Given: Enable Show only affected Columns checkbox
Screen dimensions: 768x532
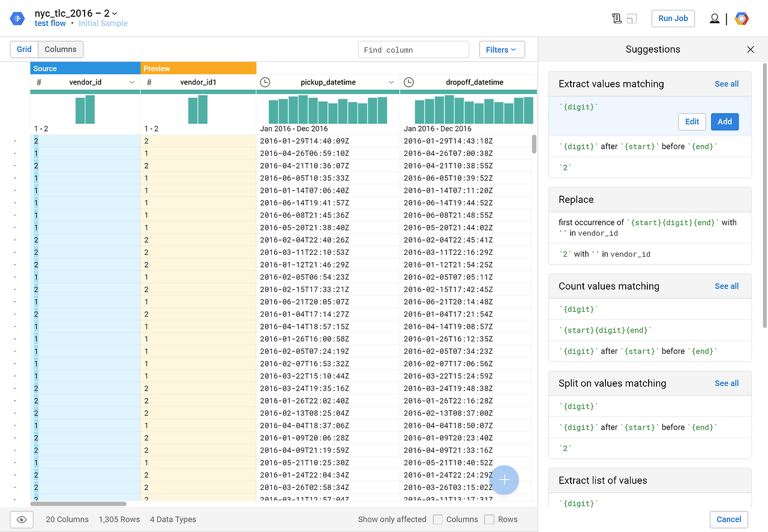Looking at the screenshot, I should (x=438, y=519).
